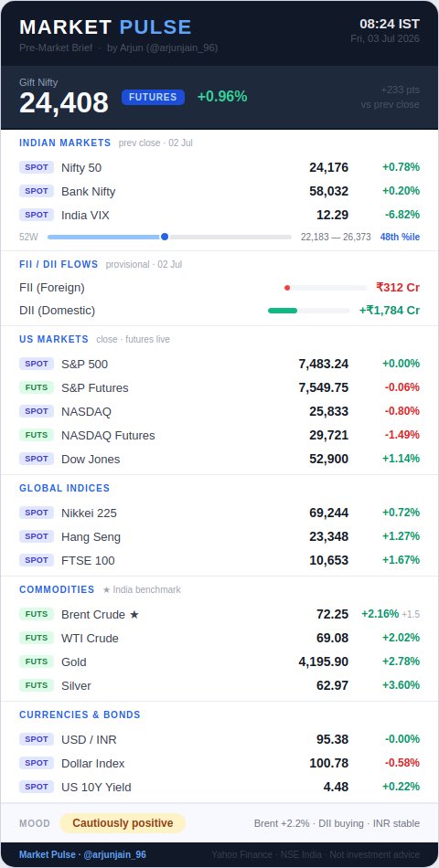Click the Brent Crude price 72.25
Viewport: 439px width, 868px height.
[333, 614]
